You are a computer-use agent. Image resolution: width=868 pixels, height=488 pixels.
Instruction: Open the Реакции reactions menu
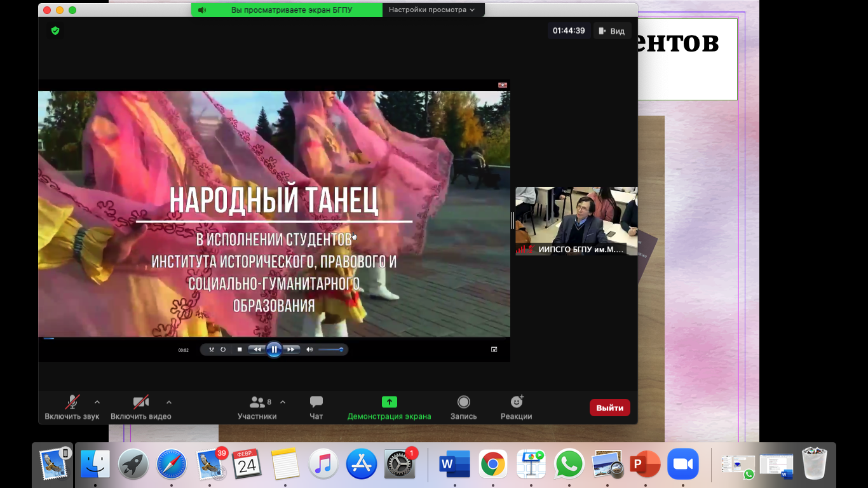516,407
